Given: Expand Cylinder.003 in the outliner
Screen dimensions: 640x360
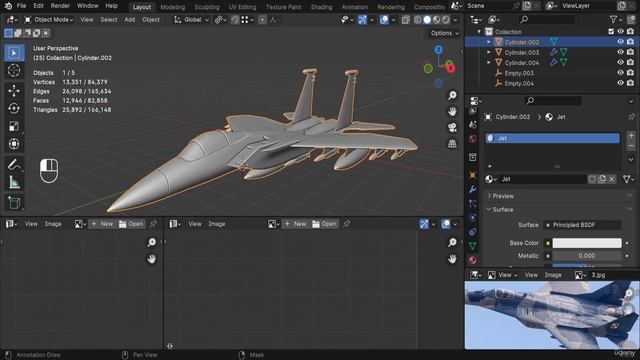Looking at the screenshot, I should point(489,52).
